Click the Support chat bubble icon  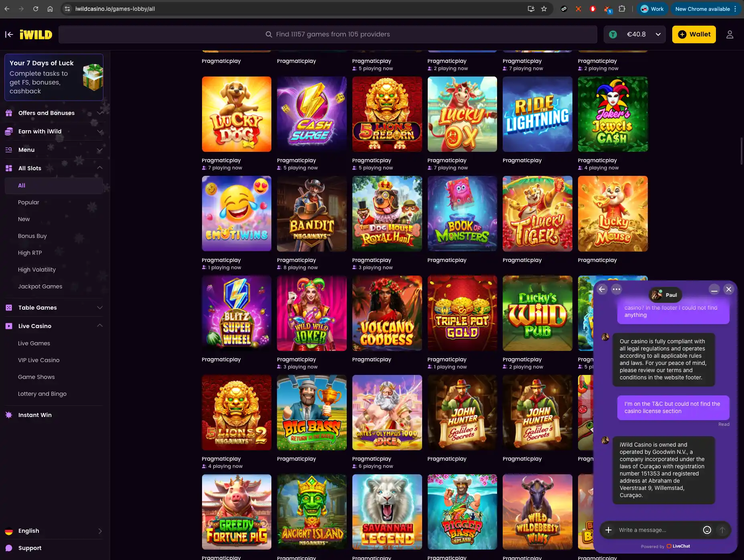[9, 548]
